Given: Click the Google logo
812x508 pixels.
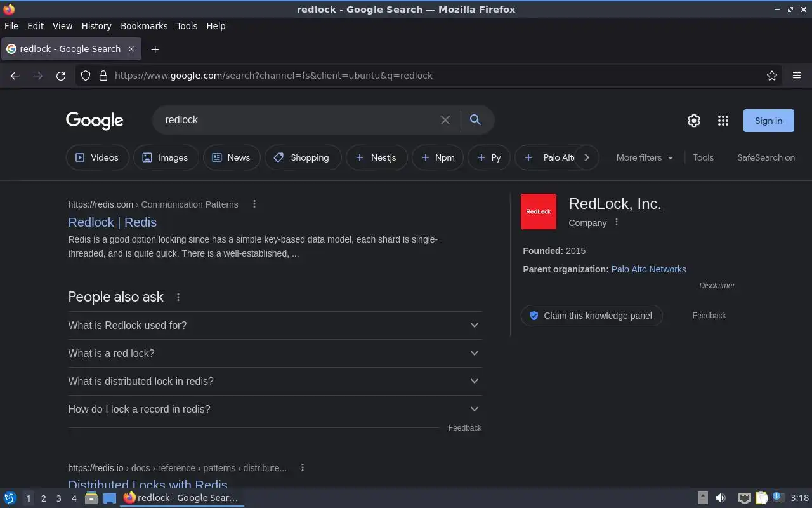Looking at the screenshot, I should [95, 121].
